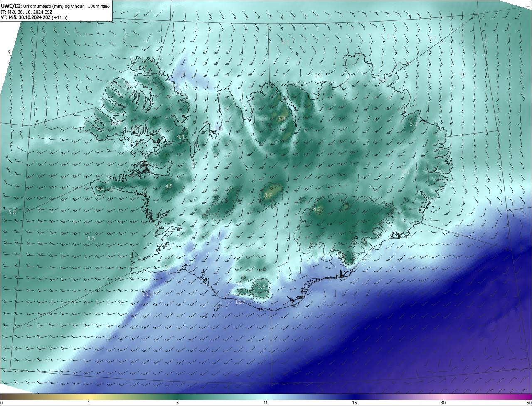Image resolution: width=532 pixels, height=406 pixels.
Task: Click the 15 tick on the color scale
Action: point(355,403)
